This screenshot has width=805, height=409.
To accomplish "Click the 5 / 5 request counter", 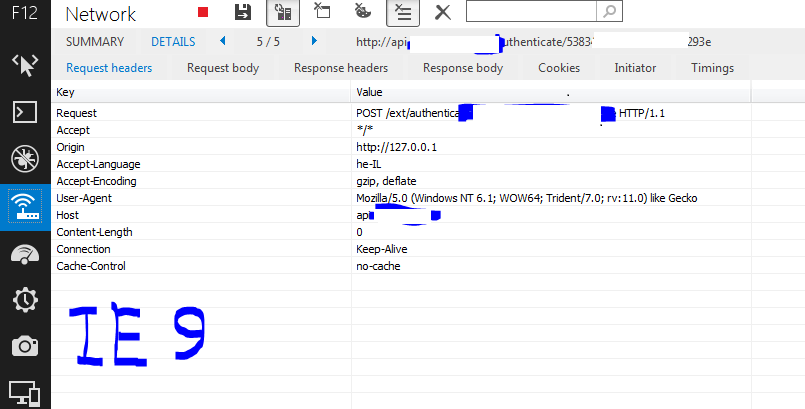I will [268, 42].
